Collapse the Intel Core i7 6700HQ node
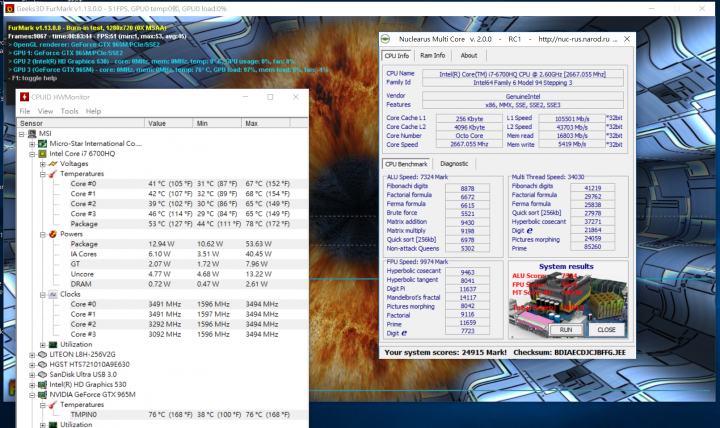Screen dimensions: 720x428 pyautogui.click(x=32, y=154)
